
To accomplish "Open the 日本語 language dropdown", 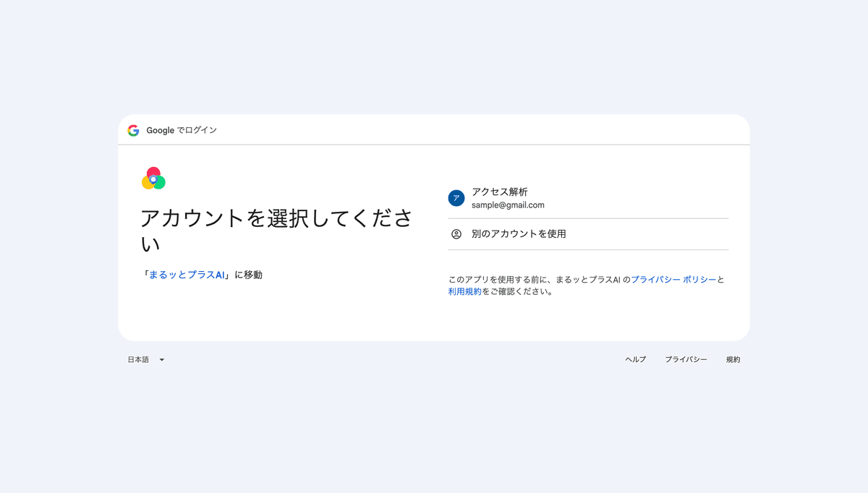I will (146, 359).
